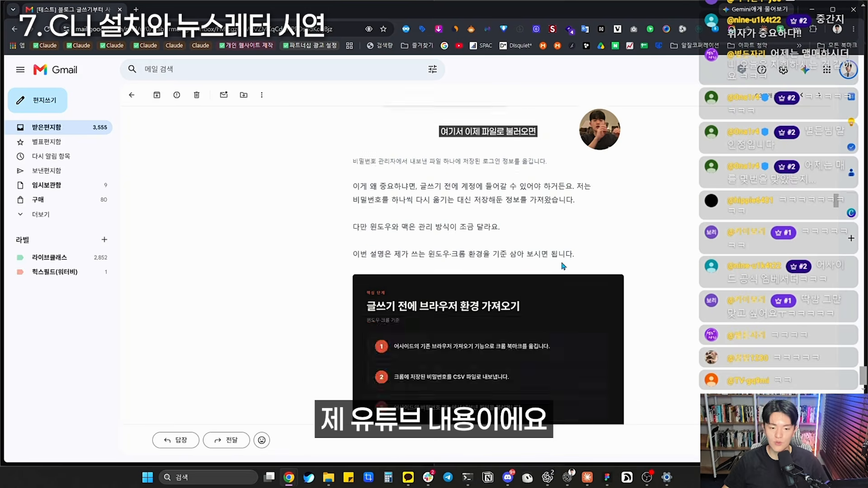The image size is (868, 488).
Task: Add a new label with plus icon
Action: [x=104, y=239]
